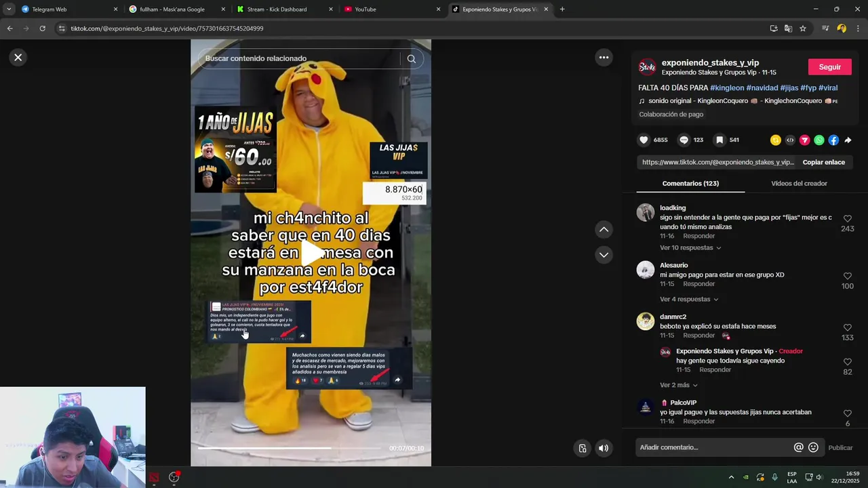Click the browser address bar URL

pos(167,28)
